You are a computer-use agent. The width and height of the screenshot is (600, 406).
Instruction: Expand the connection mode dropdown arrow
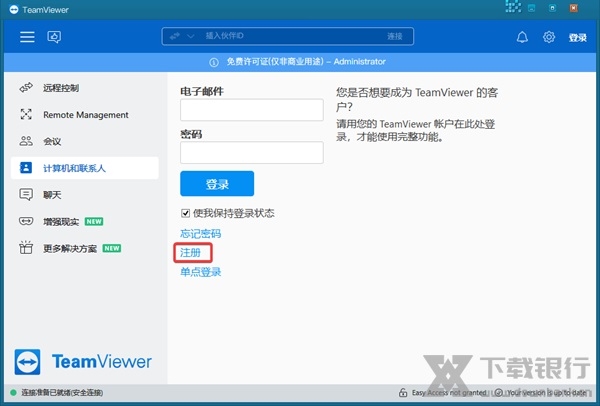click(191, 36)
